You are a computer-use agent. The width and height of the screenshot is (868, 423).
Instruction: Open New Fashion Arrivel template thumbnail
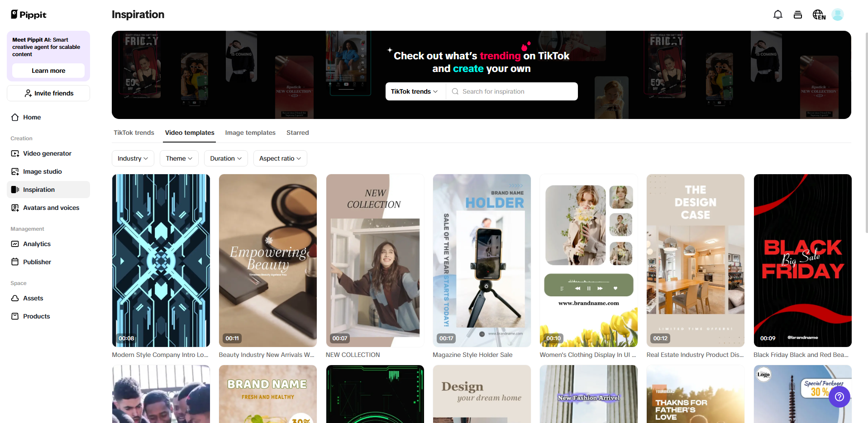coord(589,394)
